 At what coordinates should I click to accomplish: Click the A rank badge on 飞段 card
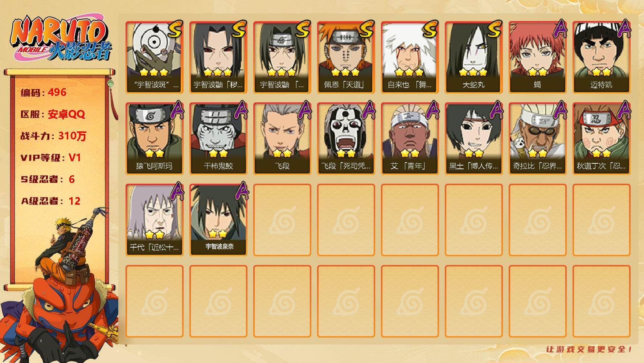pyautogui.click(x=304, y=110)
